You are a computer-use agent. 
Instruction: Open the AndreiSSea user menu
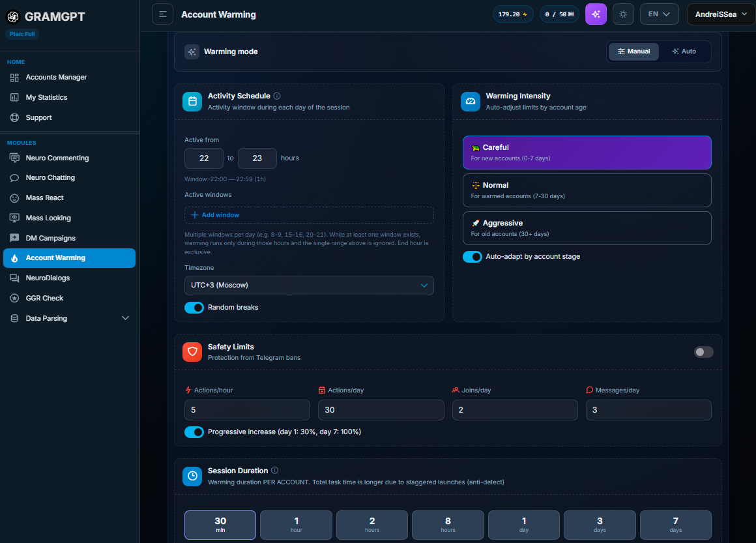pyautogui.click(x=721, y=14)
